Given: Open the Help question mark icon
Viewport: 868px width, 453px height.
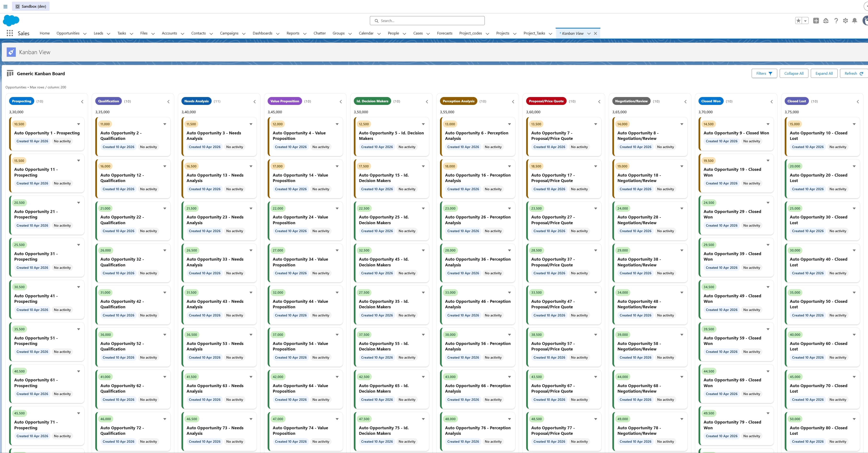Looking at the screenshot, I should (x=836, y=21).
